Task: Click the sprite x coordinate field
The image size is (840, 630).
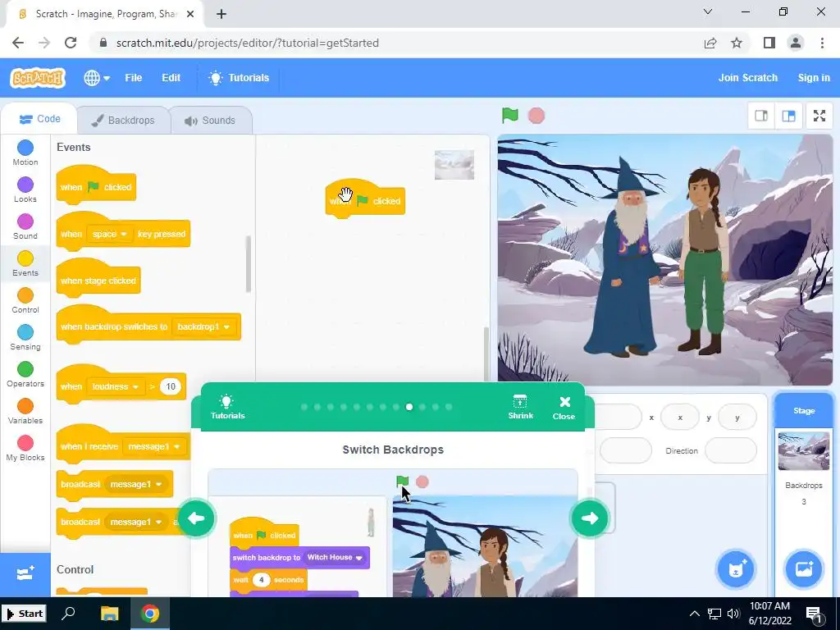Action: 680,418
